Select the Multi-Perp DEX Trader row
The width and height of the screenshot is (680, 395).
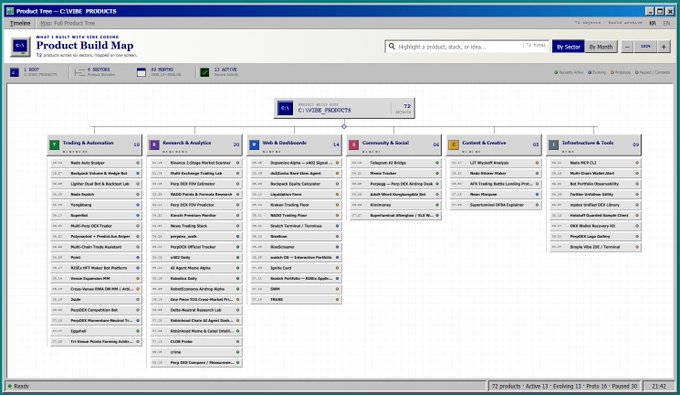coord(96,226)
